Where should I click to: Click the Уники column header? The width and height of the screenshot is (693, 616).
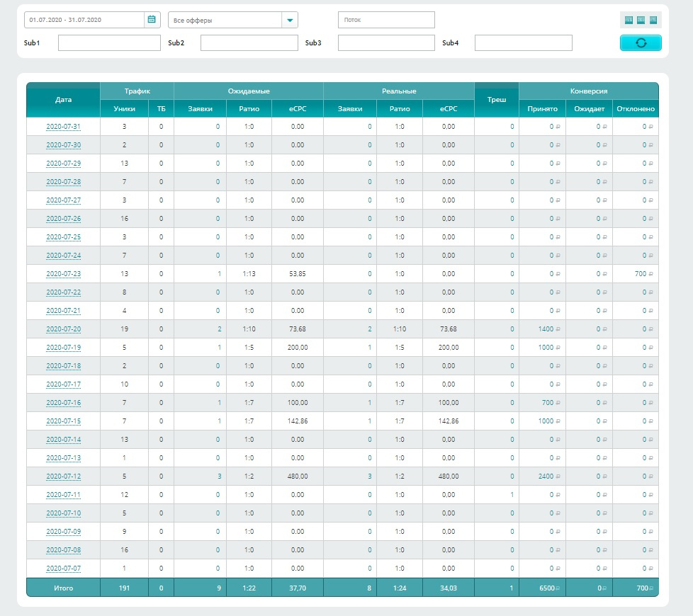pos(124,109)
